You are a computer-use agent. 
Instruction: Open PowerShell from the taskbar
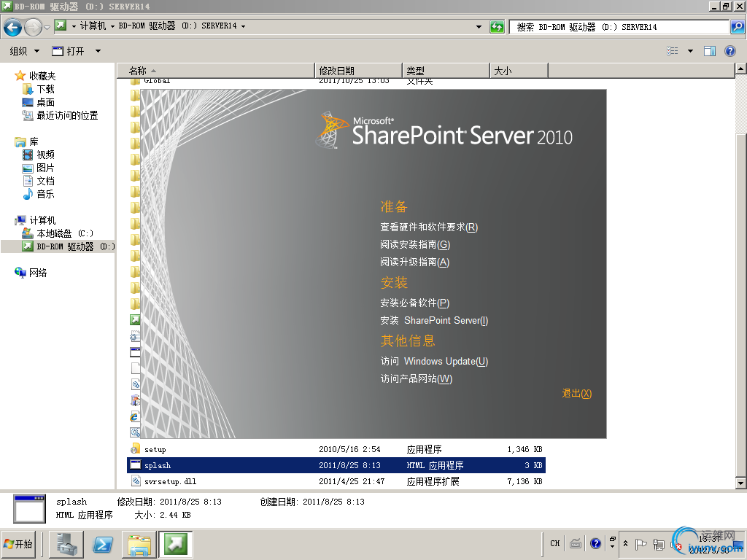point(103,544)
